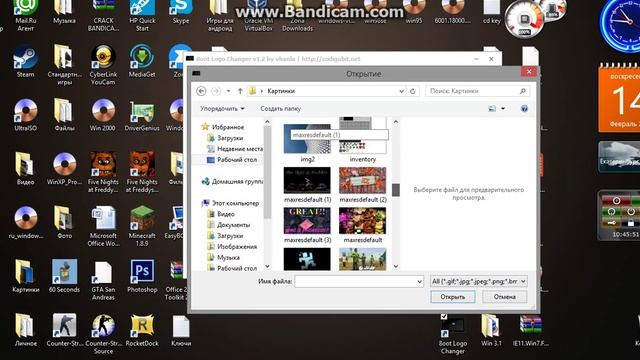Open the UltraISO desktop shortcut
The width and height of the screenshot is (640, 360).
coord(25,115)
